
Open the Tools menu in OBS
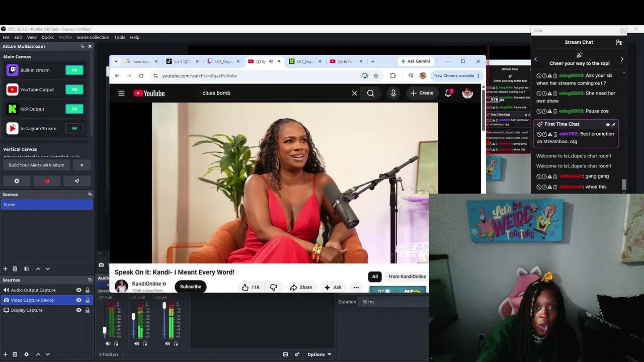pyautogui.click(x=120, y=37)
